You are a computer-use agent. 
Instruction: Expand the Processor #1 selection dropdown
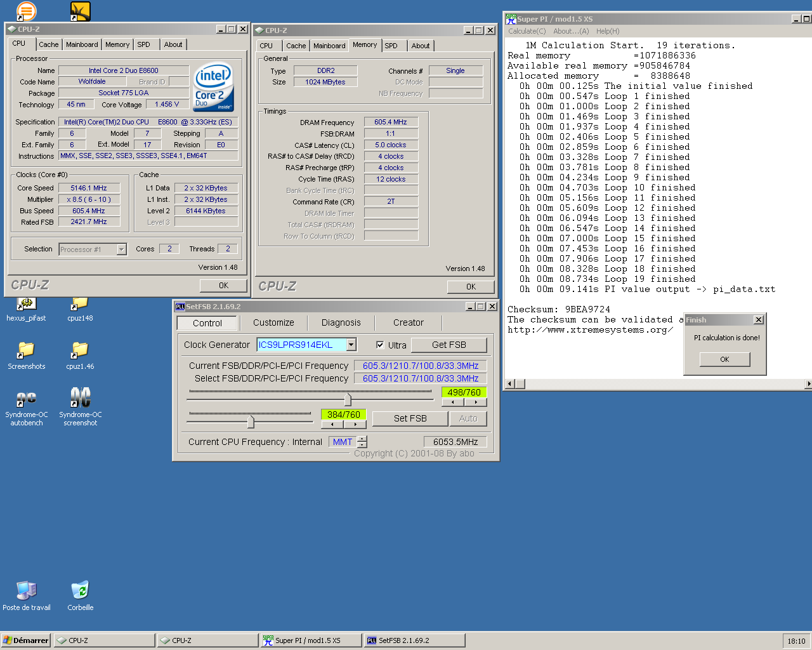pyautogui.click(x=121, y=249)
